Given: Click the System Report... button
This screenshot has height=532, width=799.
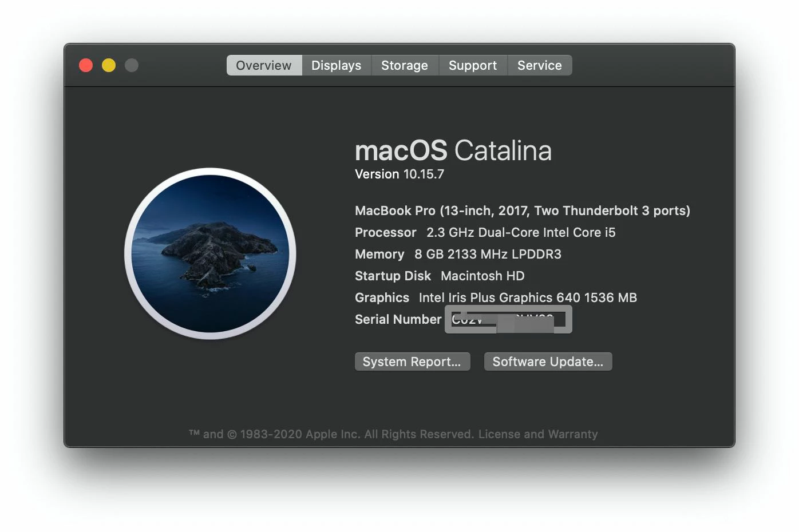Looking at the screenshot, I should click(412, 362).
